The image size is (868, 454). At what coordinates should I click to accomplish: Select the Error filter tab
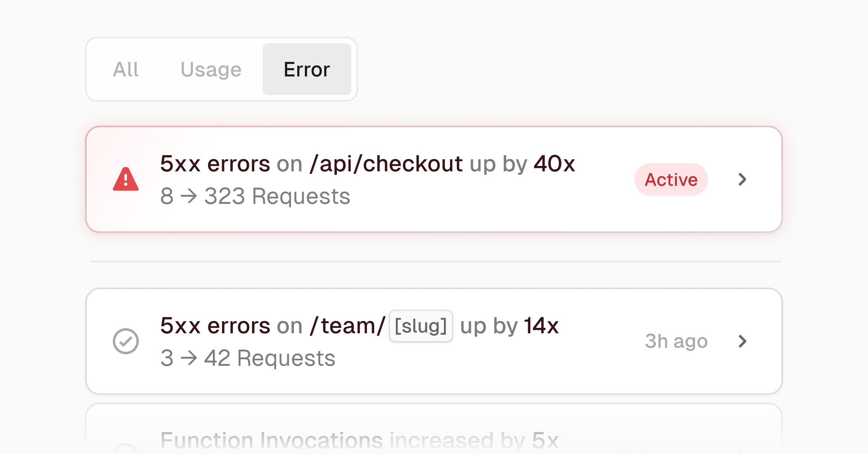tap(307, 69)
